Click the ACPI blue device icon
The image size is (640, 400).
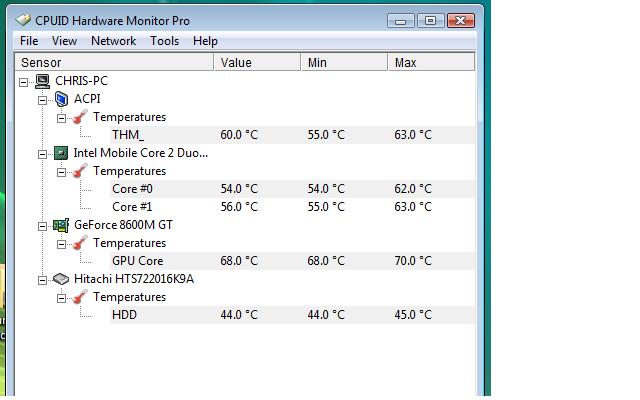click(x=61, y=99)
